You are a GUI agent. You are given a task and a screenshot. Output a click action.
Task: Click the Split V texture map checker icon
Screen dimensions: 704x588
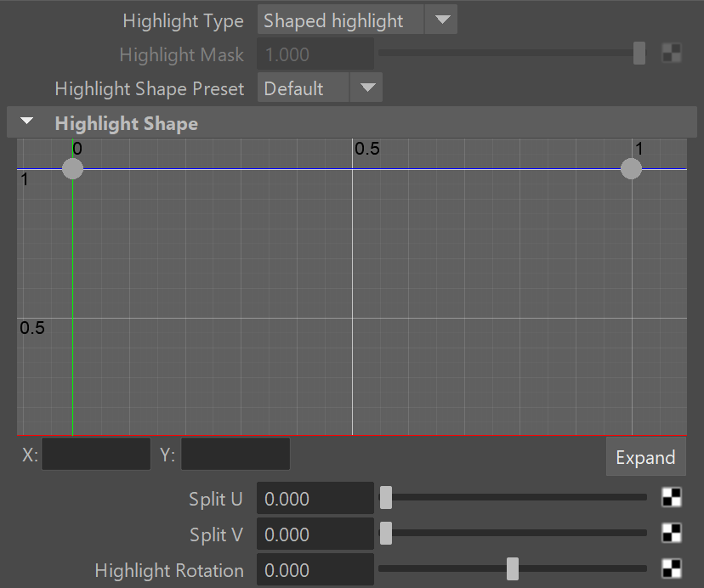click(672, 534)
